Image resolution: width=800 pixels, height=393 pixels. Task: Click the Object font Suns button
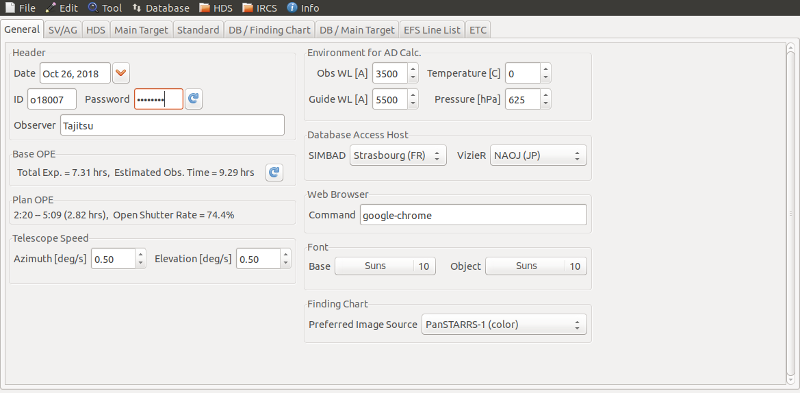tap(536, 266)
